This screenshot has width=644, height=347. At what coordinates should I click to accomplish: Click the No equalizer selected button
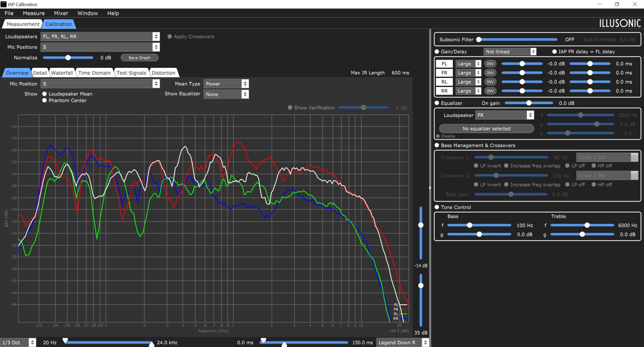tap(486, 129)
